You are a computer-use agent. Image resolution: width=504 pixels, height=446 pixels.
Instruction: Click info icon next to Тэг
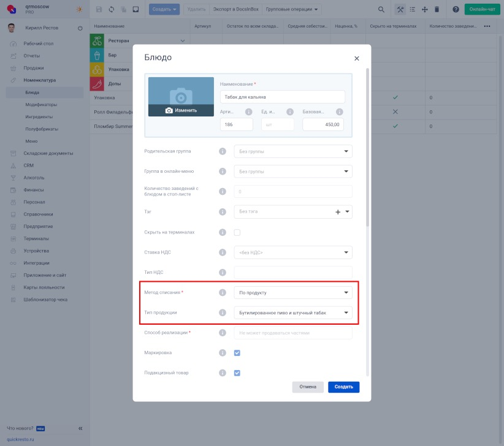pyautogui.click(x=223, y=212)
